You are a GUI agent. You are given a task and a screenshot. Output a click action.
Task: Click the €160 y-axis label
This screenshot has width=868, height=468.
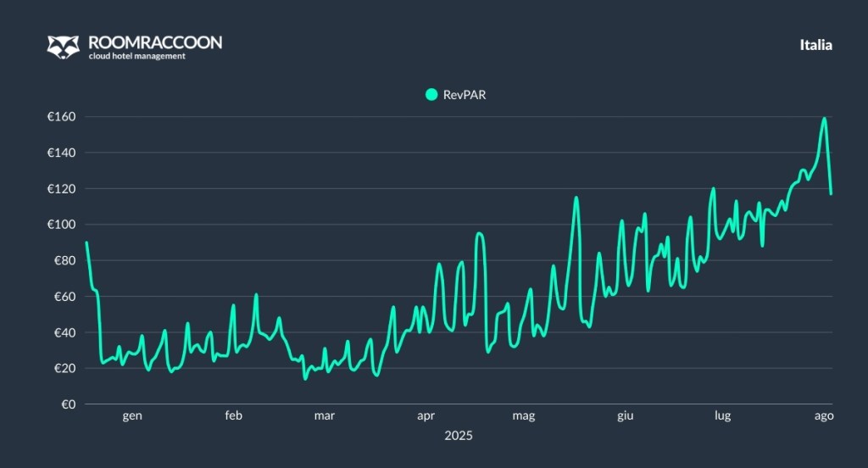click(x=61, y=117)
